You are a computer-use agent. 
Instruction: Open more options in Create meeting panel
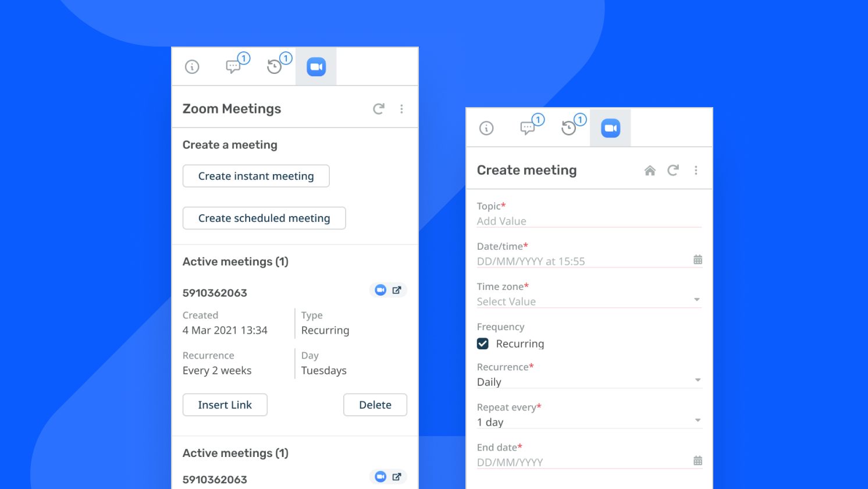coord(696,170)
